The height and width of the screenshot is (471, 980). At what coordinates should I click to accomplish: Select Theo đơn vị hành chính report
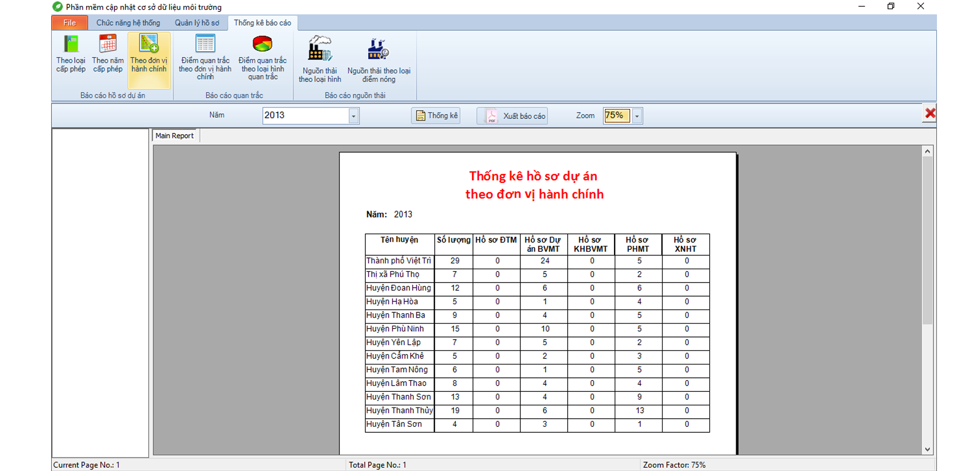point(149,54)
